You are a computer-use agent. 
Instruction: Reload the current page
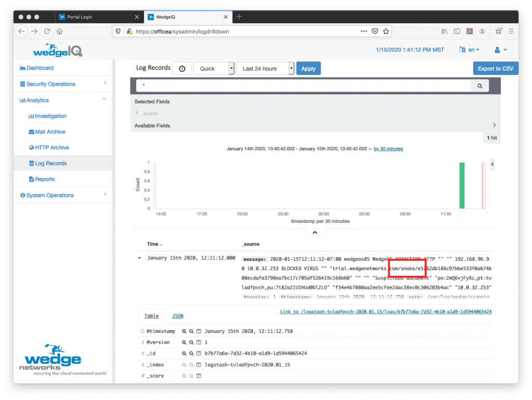click(47, 31)
